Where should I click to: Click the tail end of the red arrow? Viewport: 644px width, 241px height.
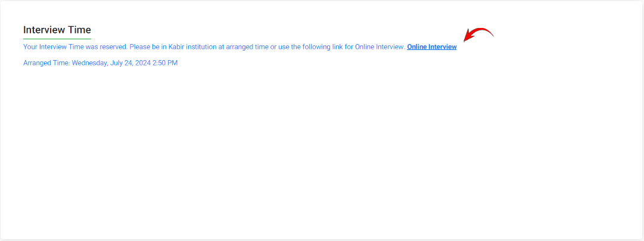coord(493,36)
